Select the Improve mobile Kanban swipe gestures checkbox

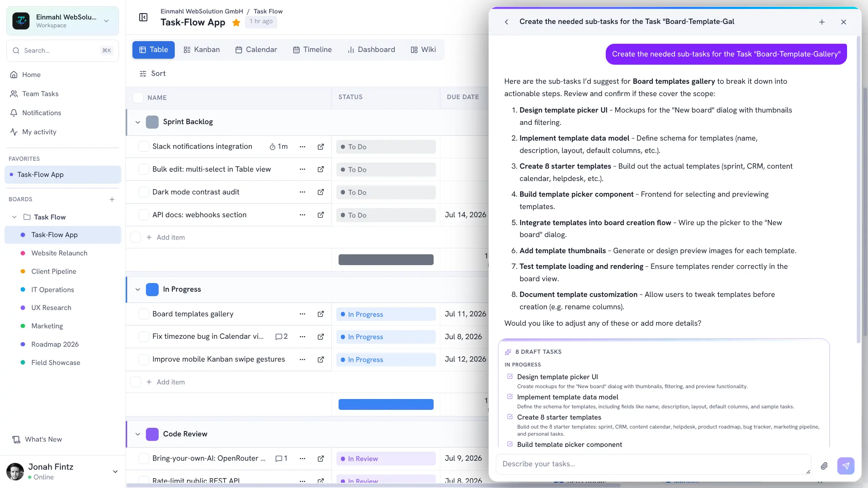(x=144, y=359)
